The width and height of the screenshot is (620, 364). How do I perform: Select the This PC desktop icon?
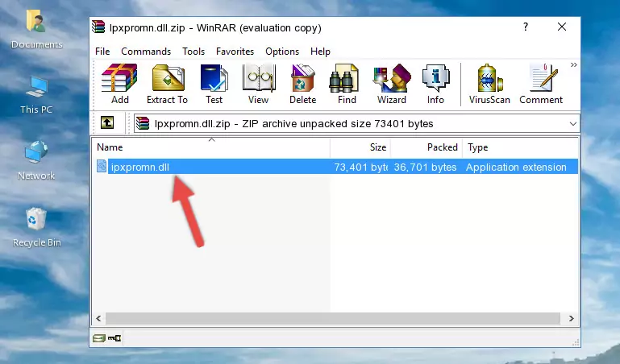coord(36,95)
